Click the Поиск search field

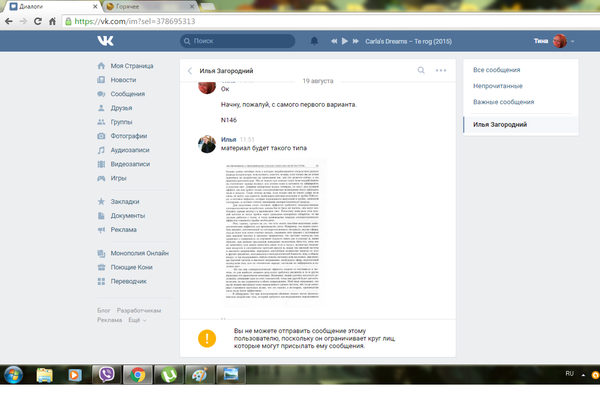pos(240,42)
